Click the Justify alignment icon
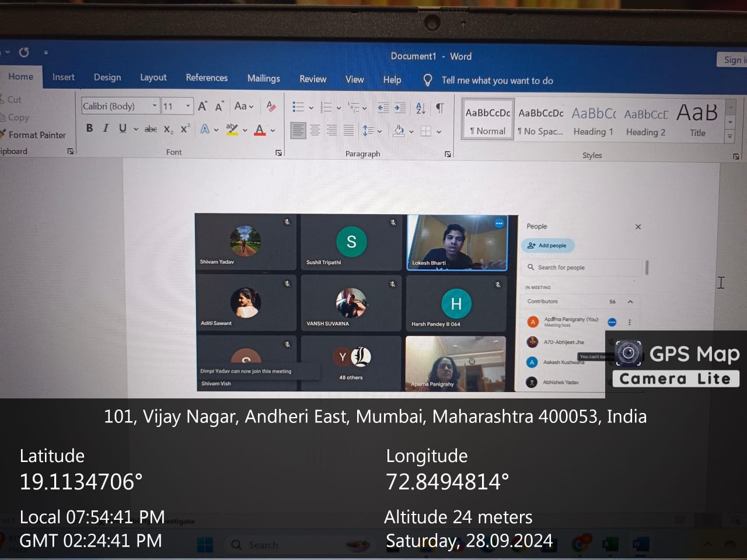This screenshot has width=747, height=560. point(348,131)
